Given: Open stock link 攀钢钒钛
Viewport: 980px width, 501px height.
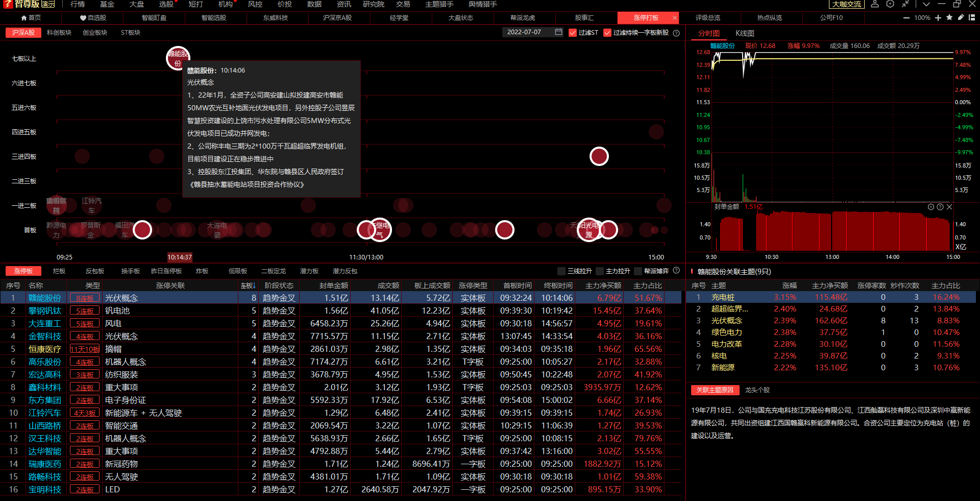Looking at the screenshot, I should pos(45,311).
